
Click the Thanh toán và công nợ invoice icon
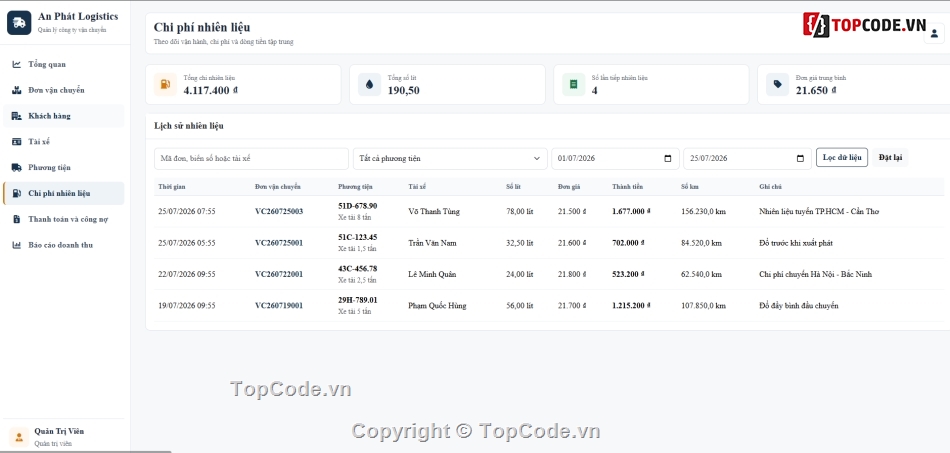click(x=16, y=219)
